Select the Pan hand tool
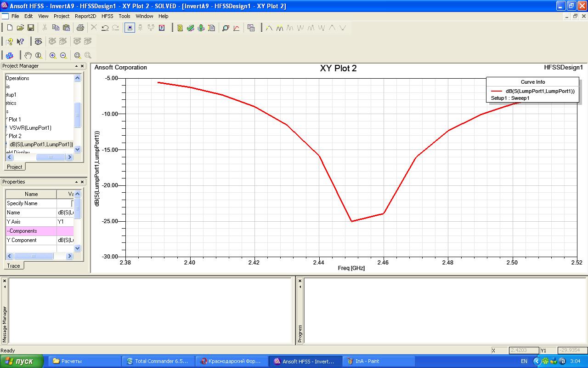 click(x=28, y=56)
